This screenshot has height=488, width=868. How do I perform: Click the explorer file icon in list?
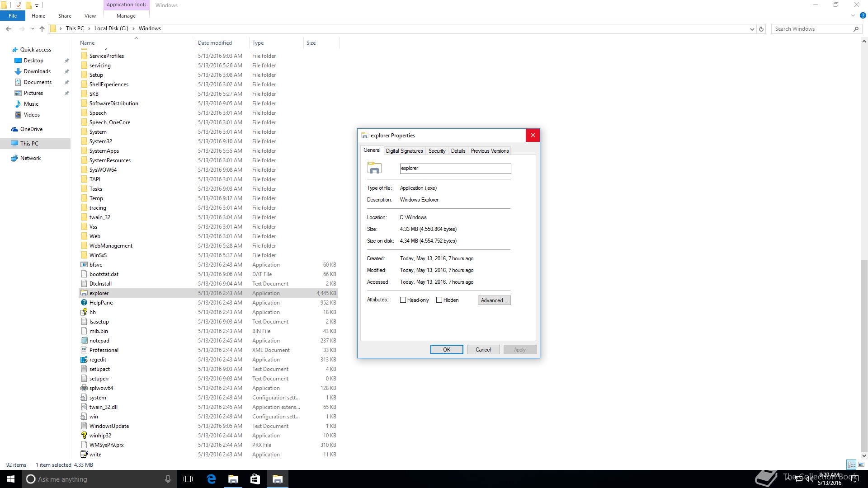[84, 293]
